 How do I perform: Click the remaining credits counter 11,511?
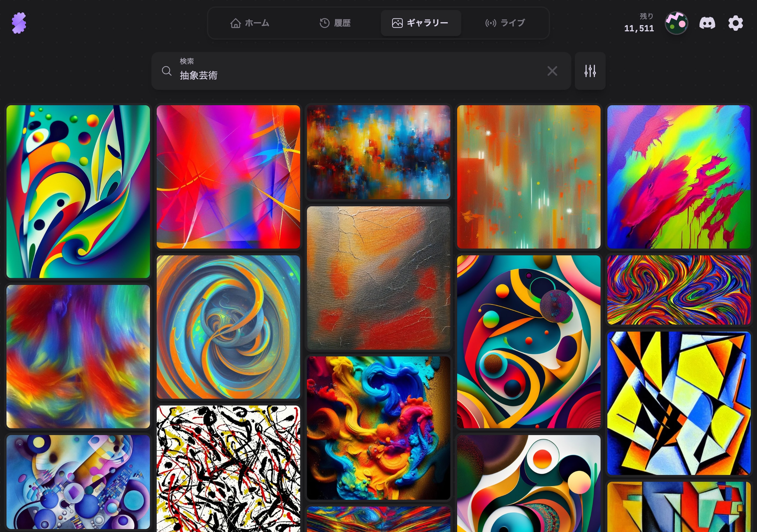click(x=639, y=28)
